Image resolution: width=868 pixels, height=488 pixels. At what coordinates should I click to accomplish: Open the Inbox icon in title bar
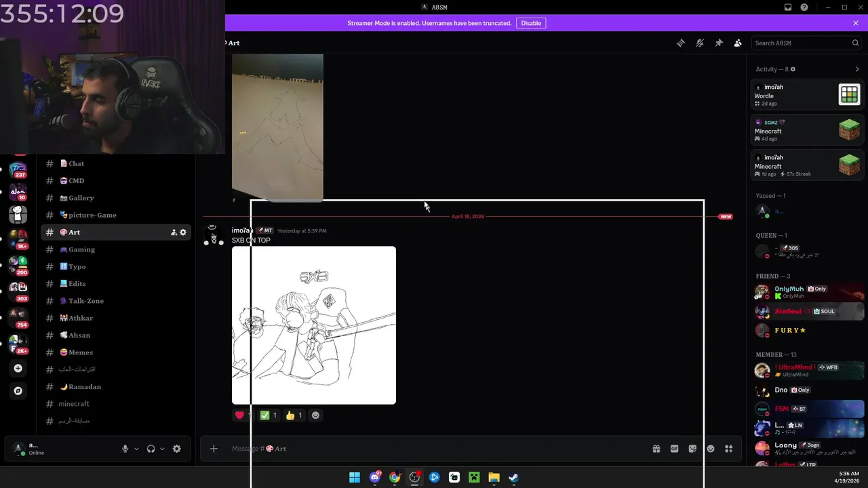(x=788, y=7)
